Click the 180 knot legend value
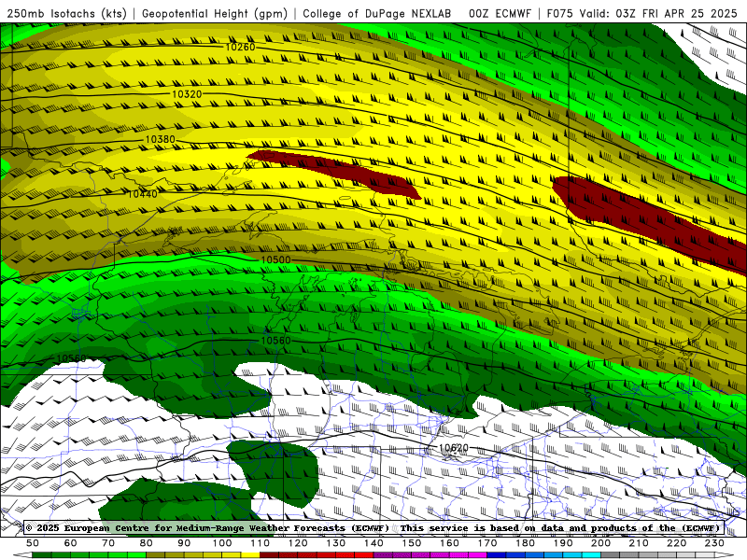This screenshot has height=560, width=747. 525,543
